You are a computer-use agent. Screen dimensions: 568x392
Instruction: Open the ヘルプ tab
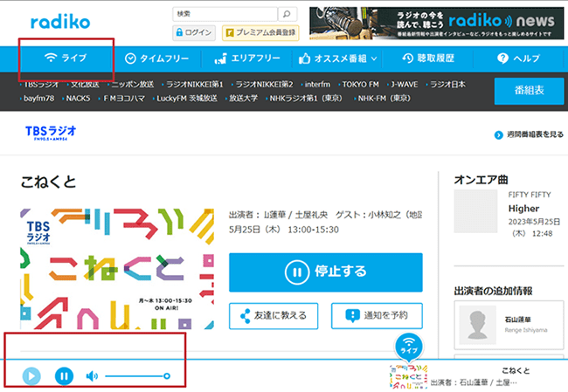518,58
